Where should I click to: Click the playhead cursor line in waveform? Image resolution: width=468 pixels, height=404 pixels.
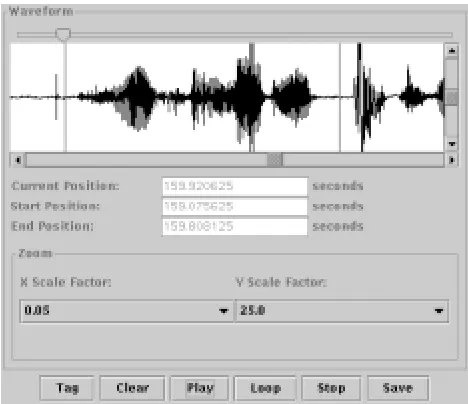pyautogui.click(x=65, y=97)
